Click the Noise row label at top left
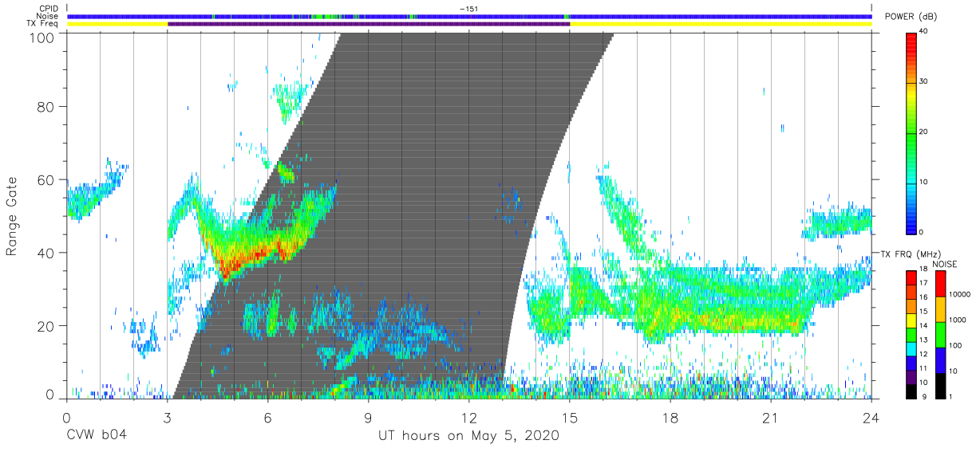The height and width of the screenshot is (452, 980). tap(49, 16)
